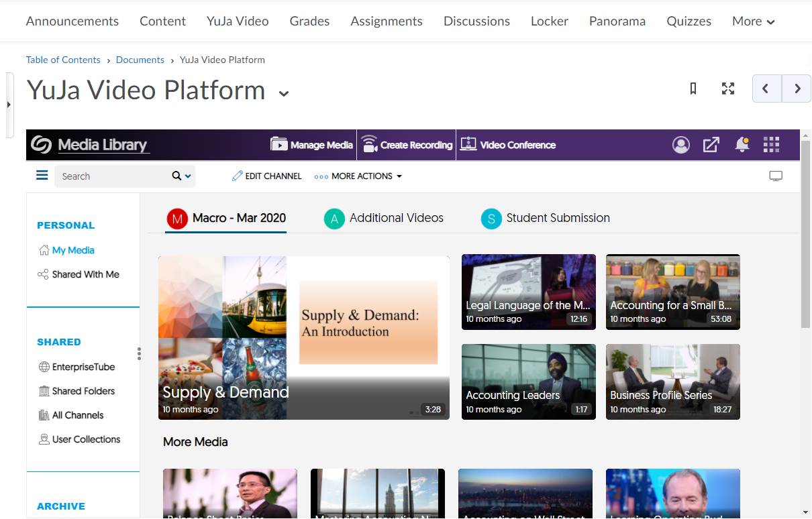The image size is (812, 519).
Task: Open the Accounting Leaders video
Action: pos(529,382)
